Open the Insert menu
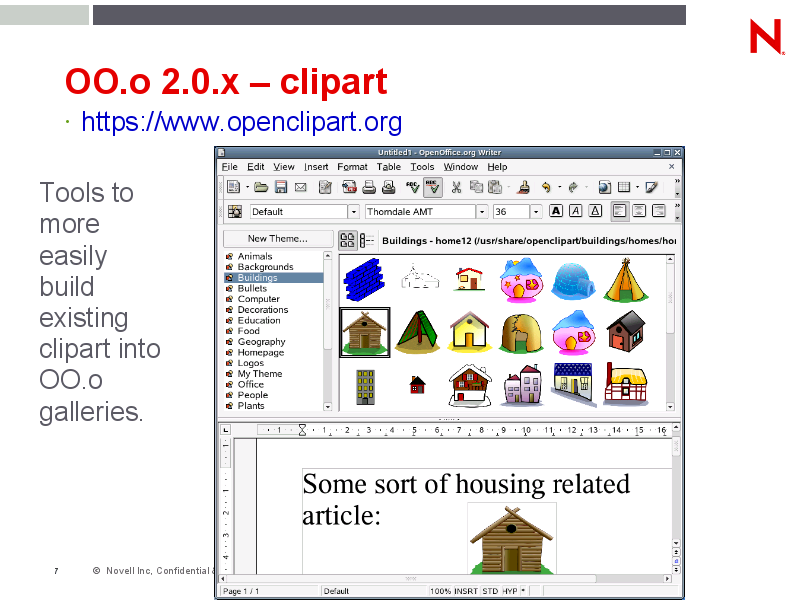Screen dimensions: 800x600 pos(316,167)
